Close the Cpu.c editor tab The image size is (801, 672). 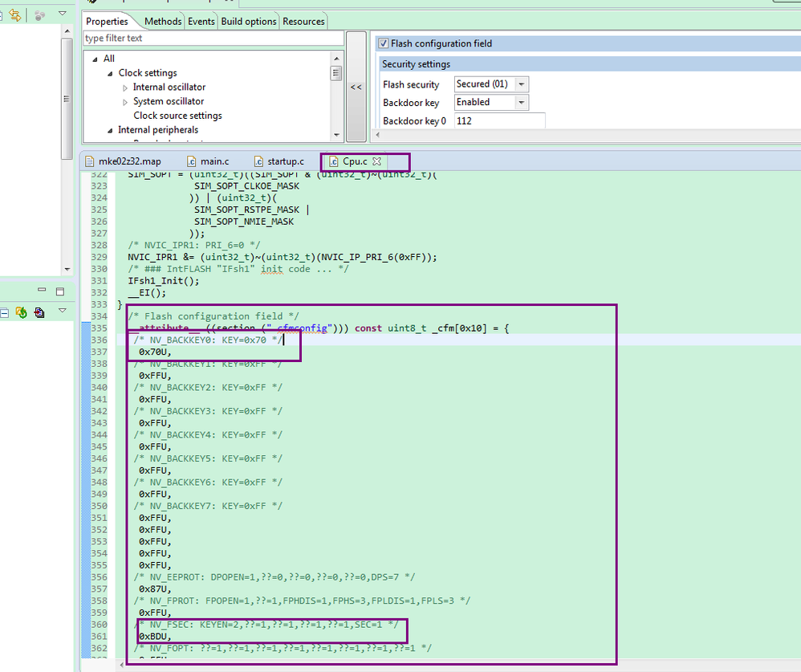click(377, 161)
